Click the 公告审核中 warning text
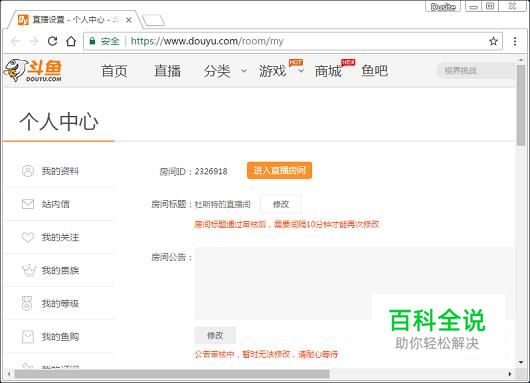Viewport: 530px width, 383px height. [266, 354]
